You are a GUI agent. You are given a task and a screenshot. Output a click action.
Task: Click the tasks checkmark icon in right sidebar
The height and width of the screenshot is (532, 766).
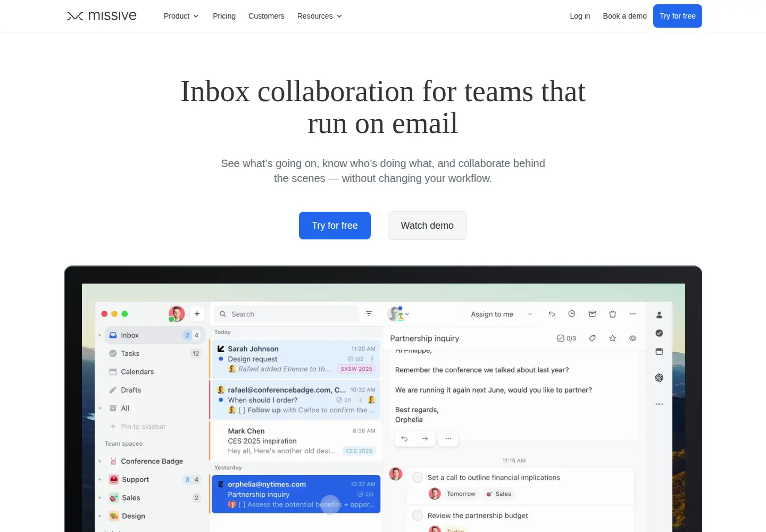point(659,333)
